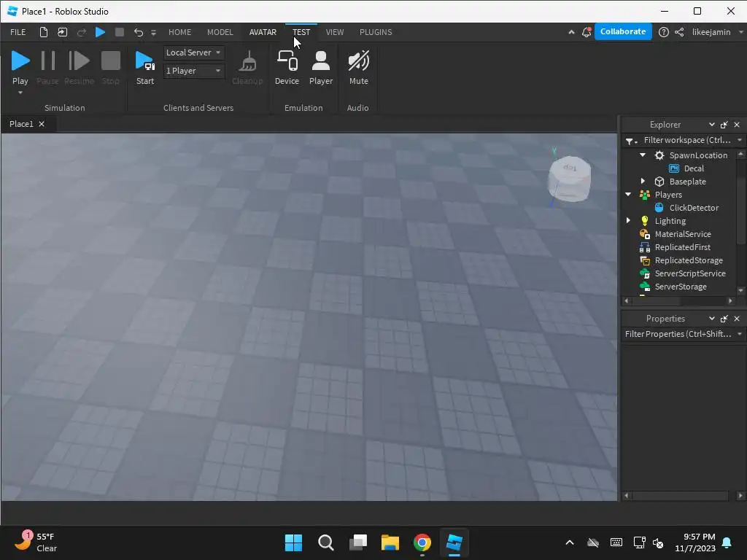
Task: Open the Play mode dropdown arrow
Action: click(20, 93)
